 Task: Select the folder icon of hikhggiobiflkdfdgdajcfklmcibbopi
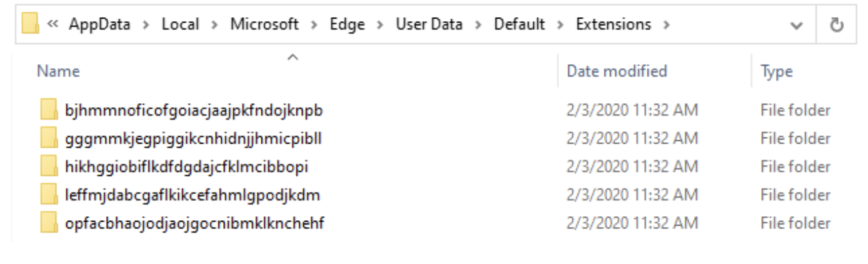[48, 166]
